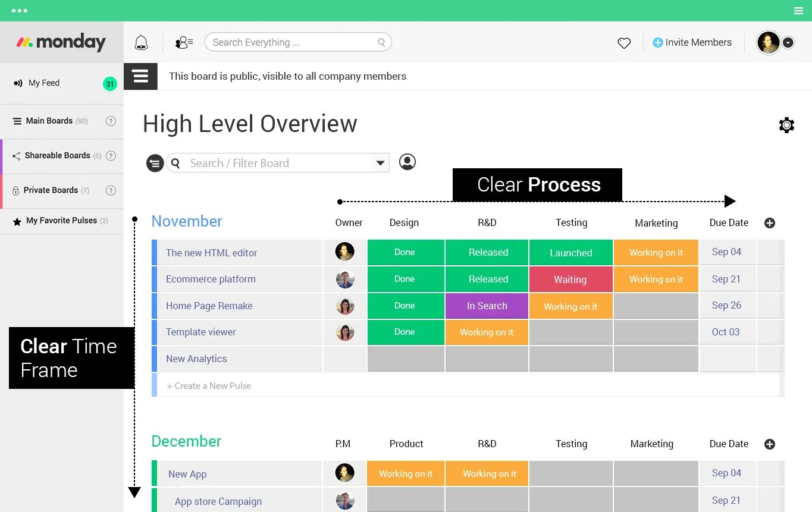Click the help icon beside Main Boards
Viewport: 812px width, 512px height.
point(111,121)
